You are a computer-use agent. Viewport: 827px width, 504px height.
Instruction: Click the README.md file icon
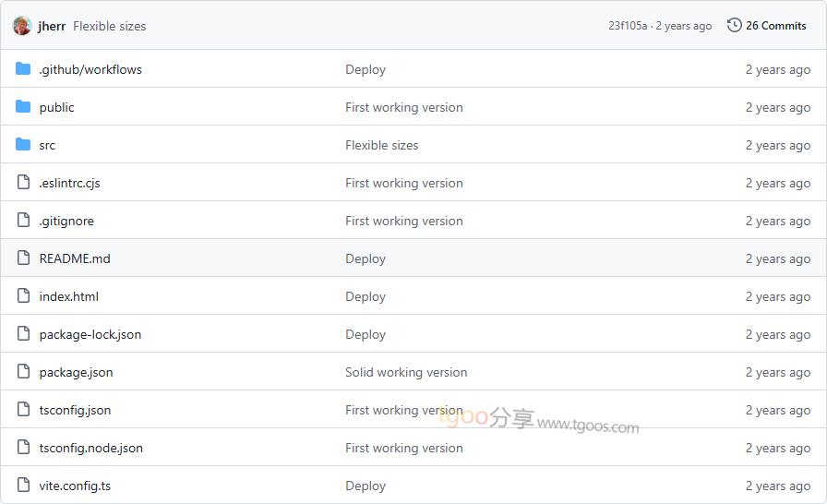(x=23, y=258)
